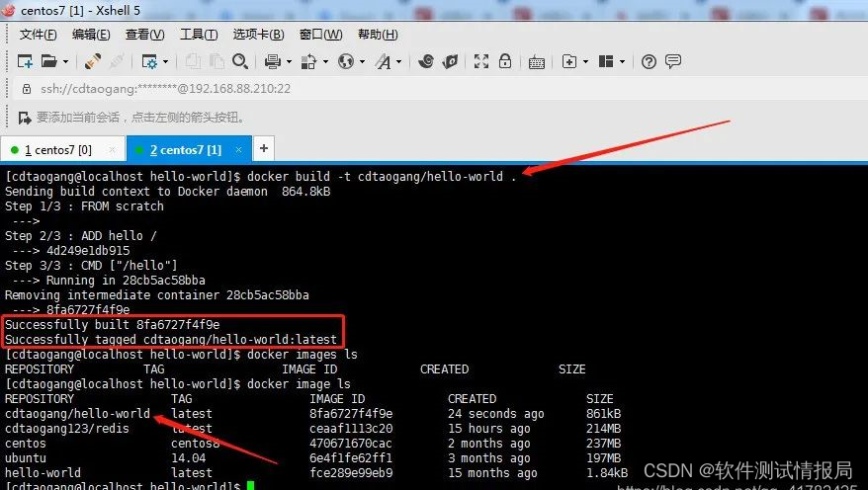Click the Xagent key icon
The image size is (868, 490).
click(x=450, y=61)
